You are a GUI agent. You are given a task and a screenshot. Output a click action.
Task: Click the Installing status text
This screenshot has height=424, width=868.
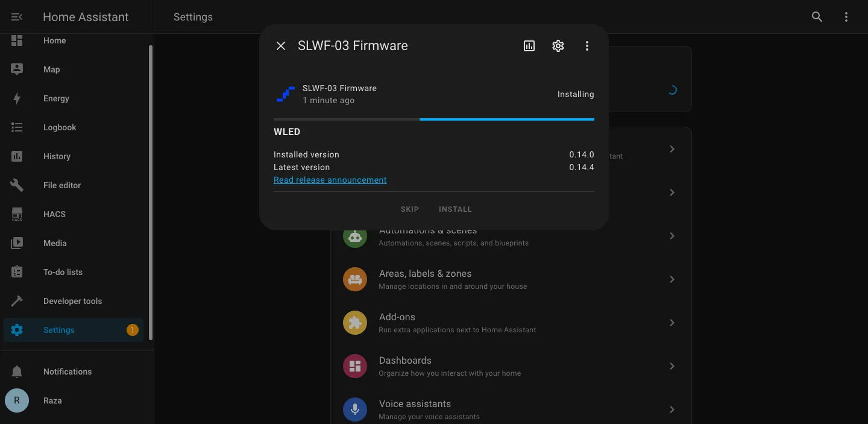576,94
